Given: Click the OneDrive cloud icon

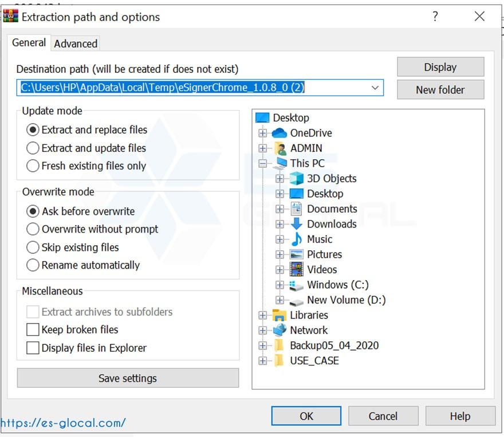Looking at the screenshot, I should point(279,133).
